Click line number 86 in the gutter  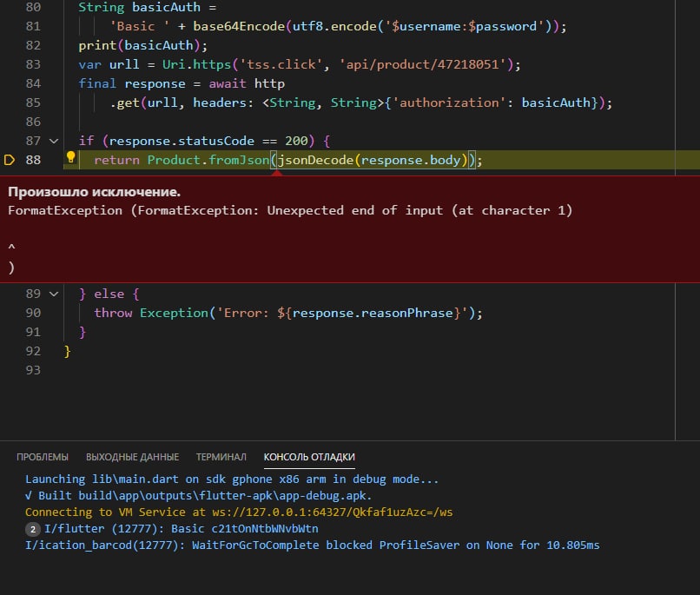(33, 122)
